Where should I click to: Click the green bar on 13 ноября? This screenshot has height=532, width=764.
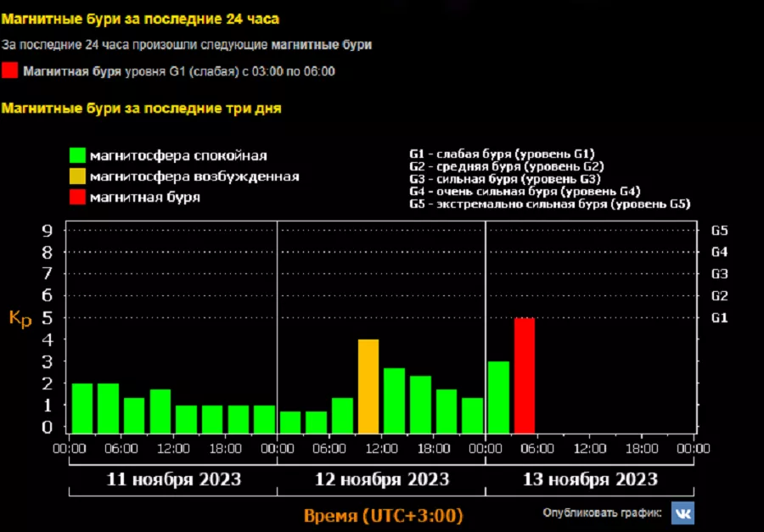498,397
